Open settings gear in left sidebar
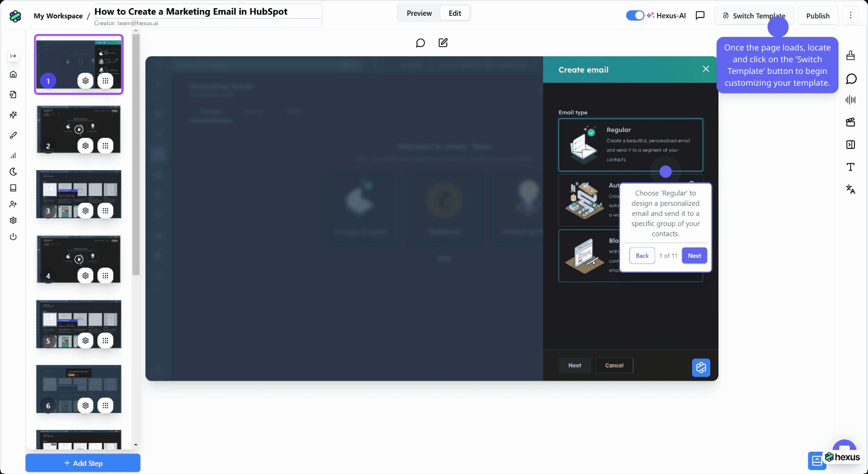868x474 pixels. [13, 221]
